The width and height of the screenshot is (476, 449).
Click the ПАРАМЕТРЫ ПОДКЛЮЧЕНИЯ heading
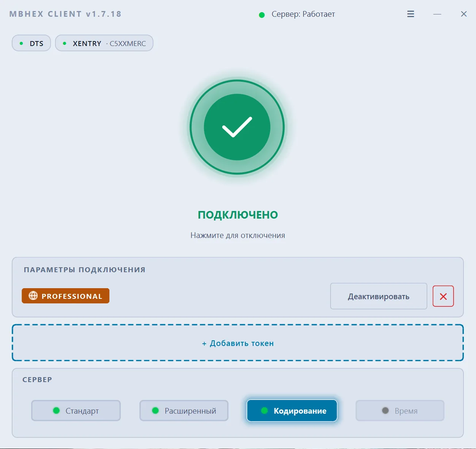85,270
